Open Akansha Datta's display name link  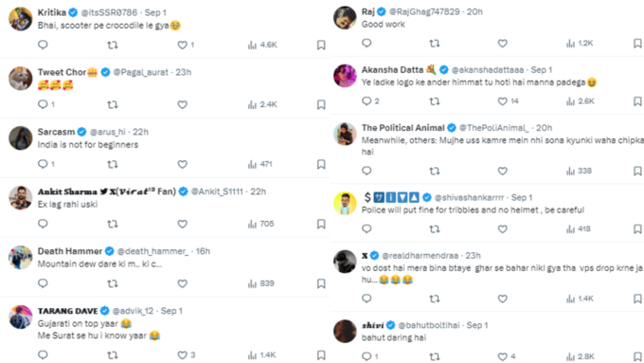(392, 70)
